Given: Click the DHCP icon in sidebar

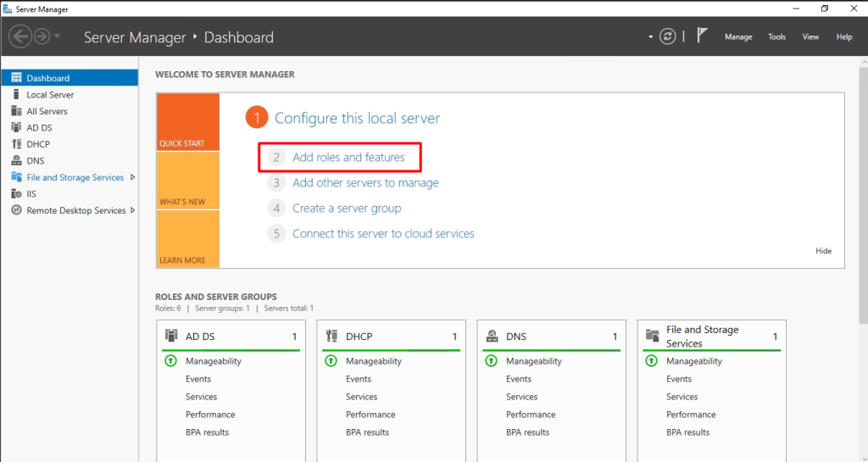Looking at the screenshot, I should (16, 144).
